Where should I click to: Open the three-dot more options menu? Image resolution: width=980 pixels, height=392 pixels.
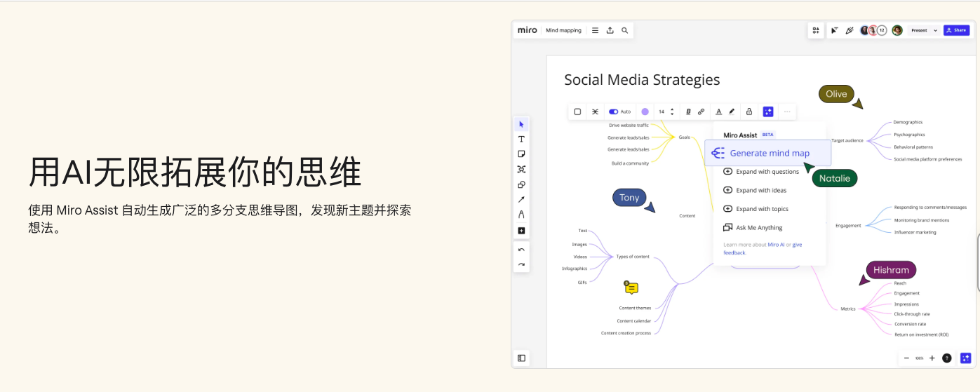click(787, 111)
